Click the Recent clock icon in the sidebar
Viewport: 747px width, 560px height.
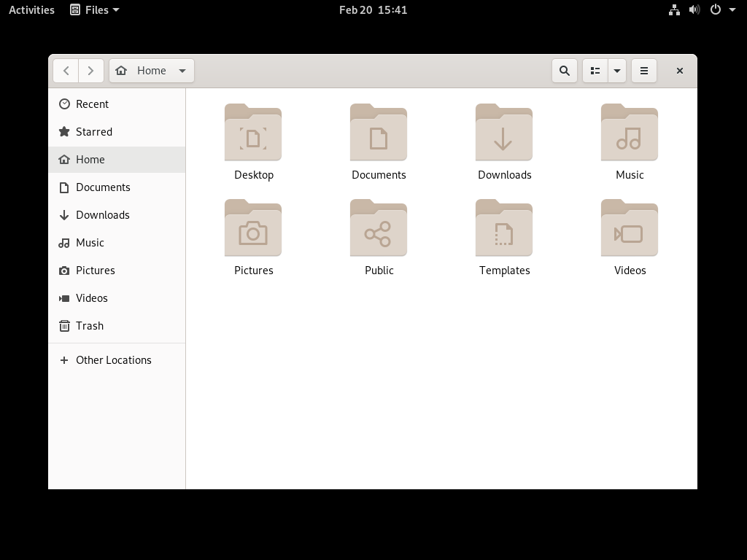pyautogui.click(x=64, y=104)
